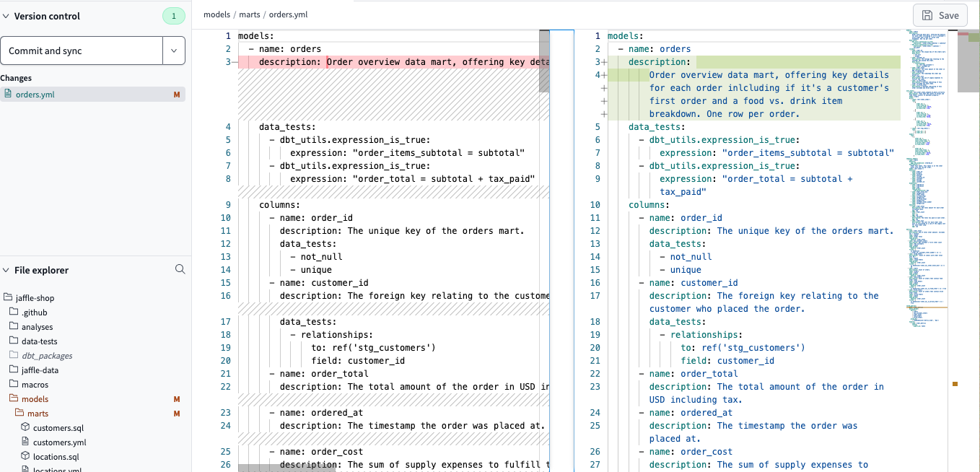Click the floppy disk icon on Save button
Viewport: 980px width, 472px height.
tap(927, 14)
